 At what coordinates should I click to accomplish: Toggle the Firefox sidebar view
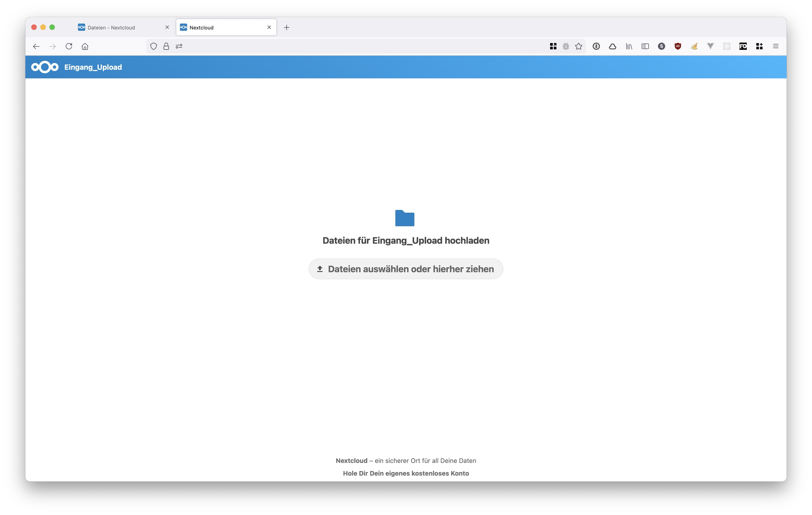(645, 46)
